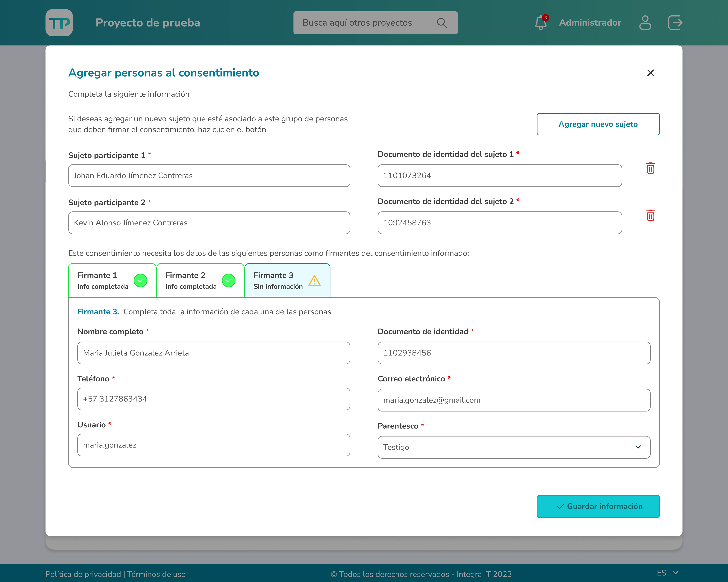728x582 pixels.
Task: Click the Agregar nuevo sujeto button
Action: click(598, 124)
